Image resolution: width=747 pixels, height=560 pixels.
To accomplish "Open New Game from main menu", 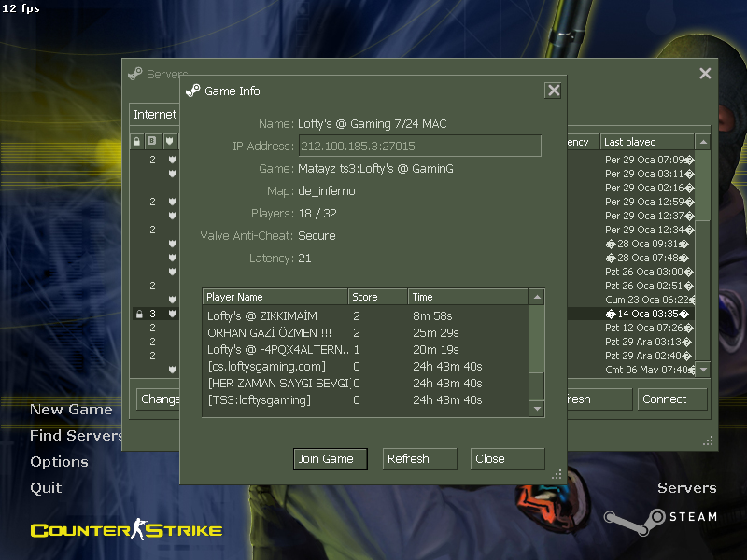I will [x=71, y=410].
